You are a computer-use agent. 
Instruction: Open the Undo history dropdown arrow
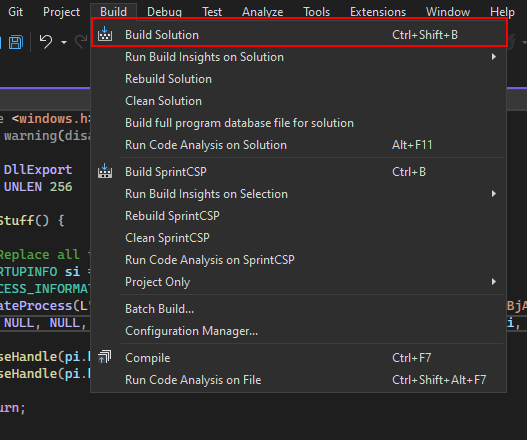64,42
